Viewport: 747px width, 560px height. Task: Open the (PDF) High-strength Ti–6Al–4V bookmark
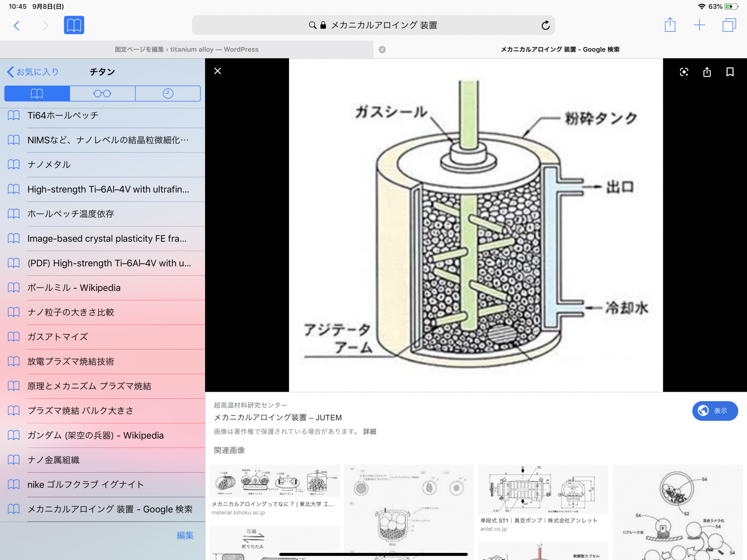[x=102, y=263]
